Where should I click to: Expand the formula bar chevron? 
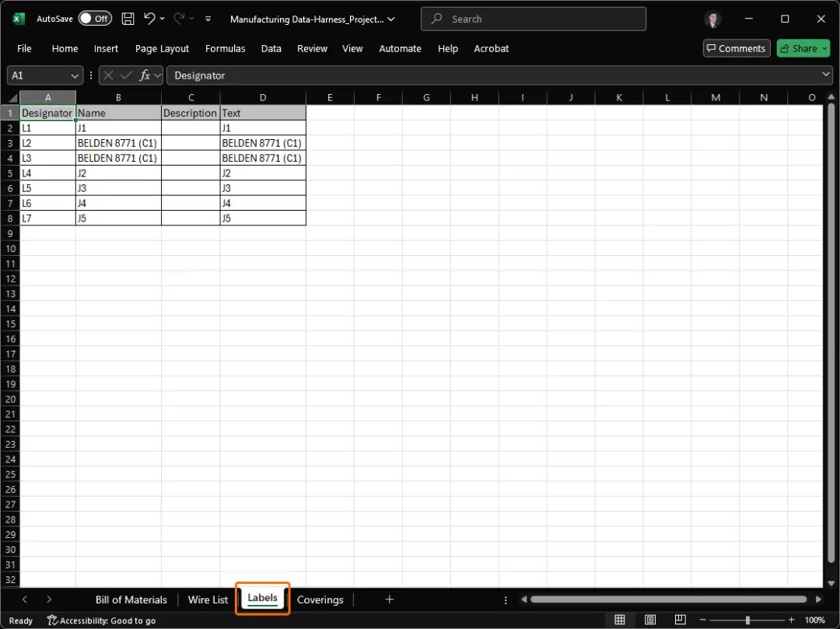click(x=826, y=75)
